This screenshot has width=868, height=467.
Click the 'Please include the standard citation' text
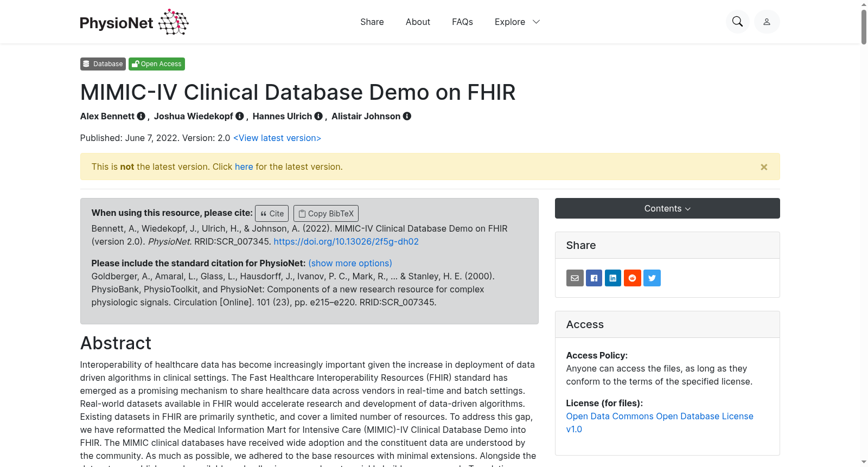pos(199,263)
